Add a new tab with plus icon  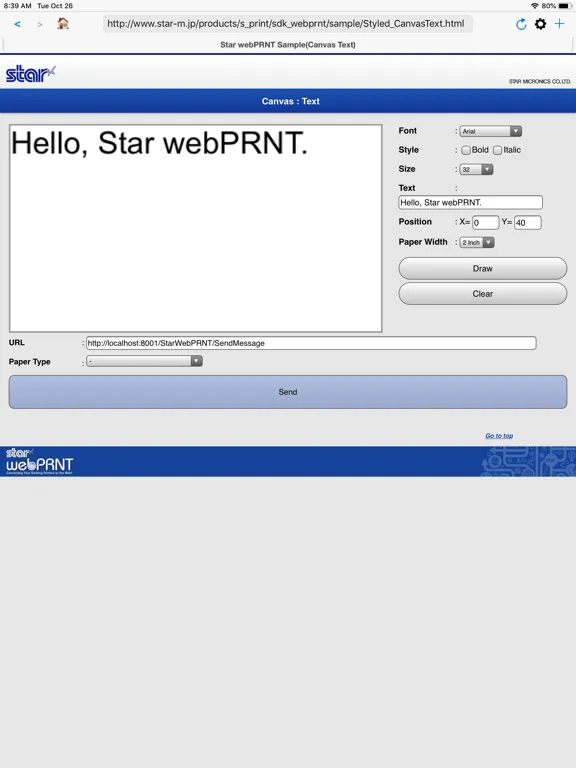[559, 24]
